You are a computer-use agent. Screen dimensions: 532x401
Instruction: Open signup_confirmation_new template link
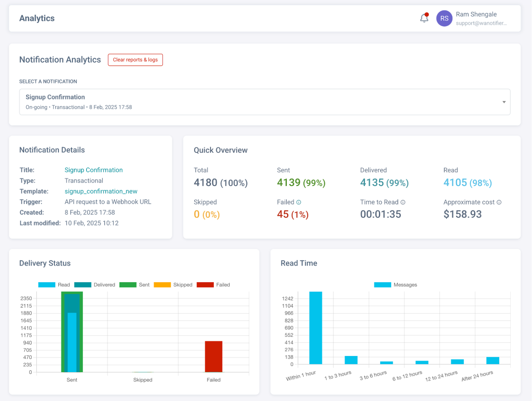101,191
